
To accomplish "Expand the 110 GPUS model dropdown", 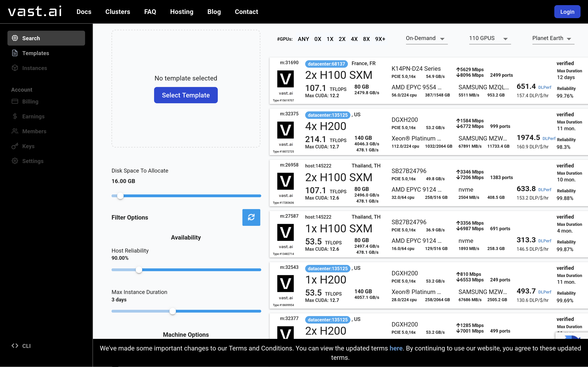I will click(x=489, y=38).
